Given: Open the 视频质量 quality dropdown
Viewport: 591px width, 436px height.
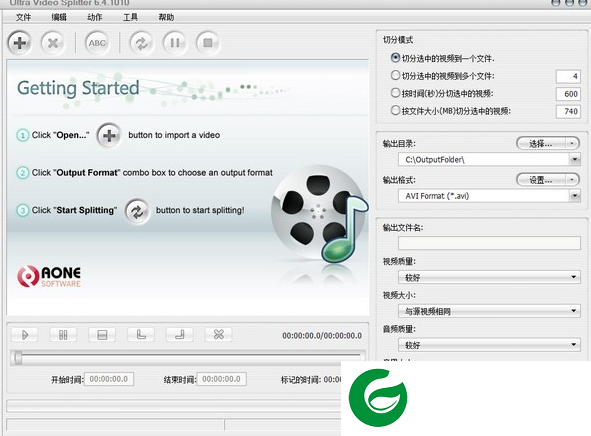Looking at the screenshot, I should [x=489, y=278].
